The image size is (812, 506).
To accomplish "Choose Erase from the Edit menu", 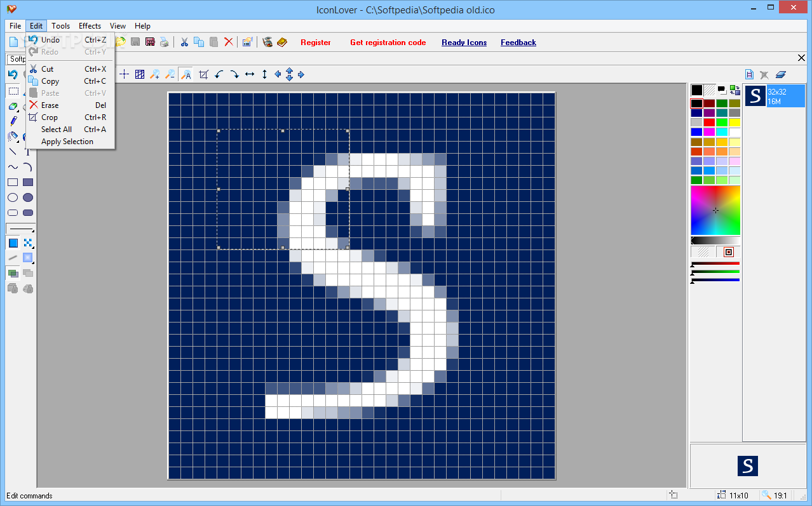I will [x=70, y=105].
